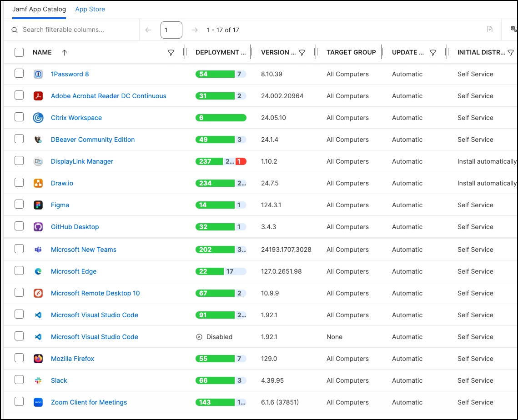Open the Microsoft New Teams link

tap(84, 249)
